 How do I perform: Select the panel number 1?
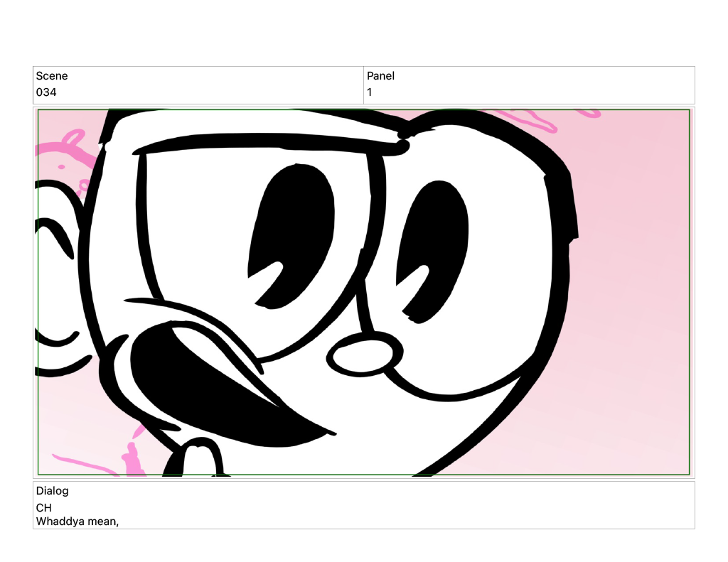click(370, 92)
